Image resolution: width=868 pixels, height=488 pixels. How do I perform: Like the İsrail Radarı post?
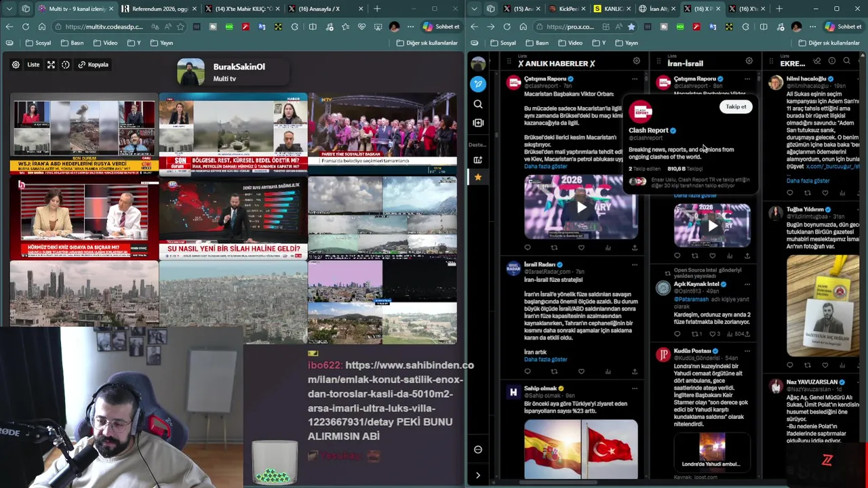tap(581, 371)
